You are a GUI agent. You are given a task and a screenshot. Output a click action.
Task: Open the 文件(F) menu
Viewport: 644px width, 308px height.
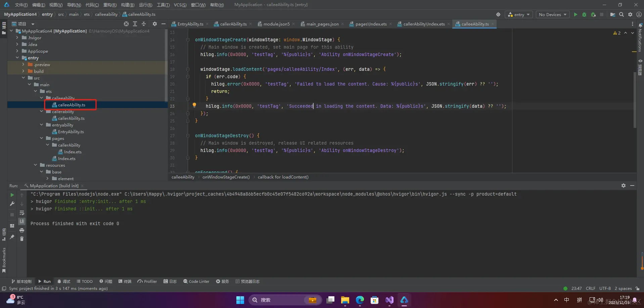point(21,5)
